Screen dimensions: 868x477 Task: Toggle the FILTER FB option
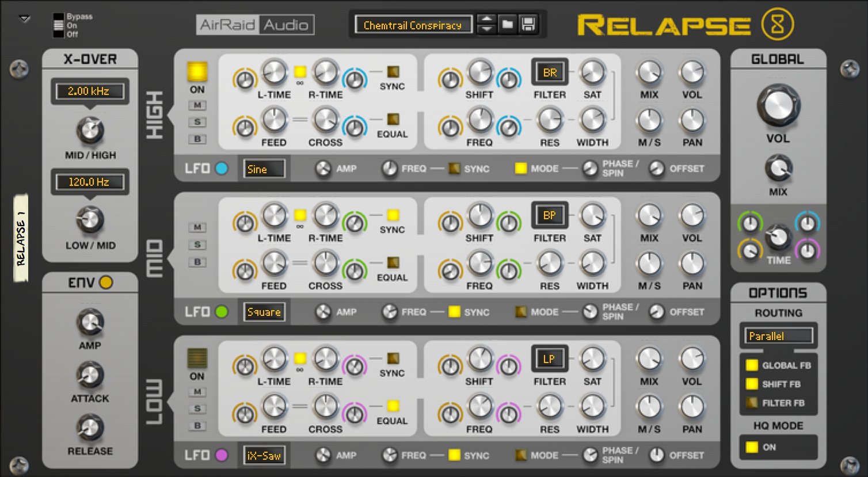click(x=752, y=403)
